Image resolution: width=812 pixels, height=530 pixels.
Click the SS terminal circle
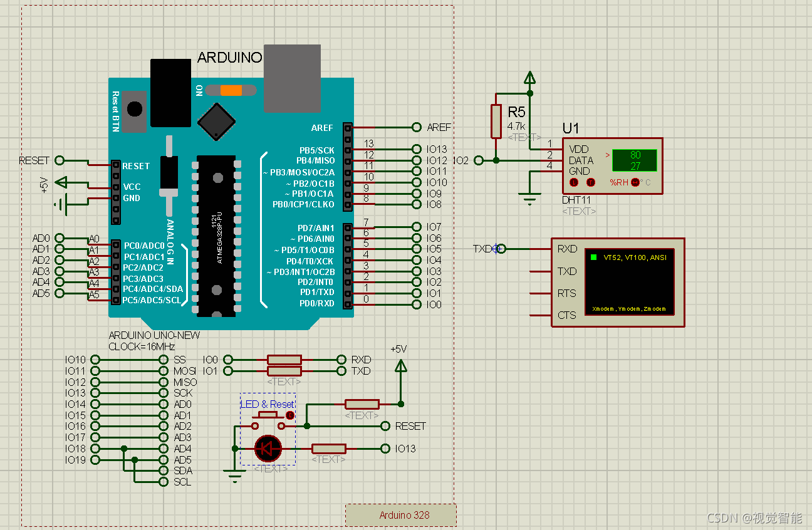[164, 360]
